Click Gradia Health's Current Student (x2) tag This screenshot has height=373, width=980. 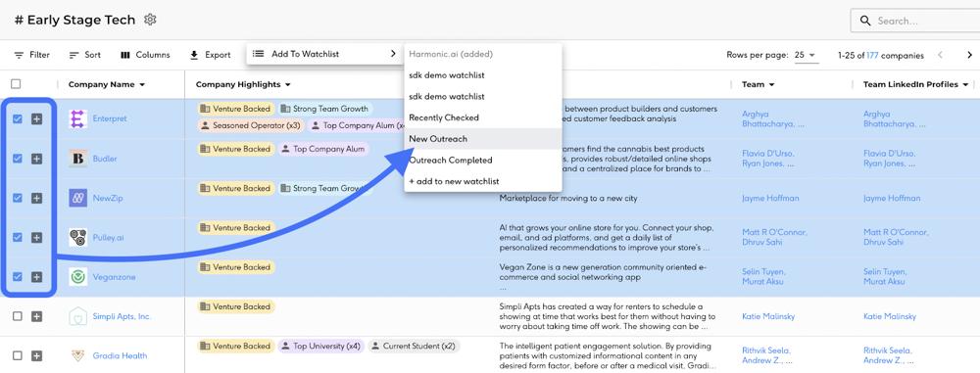tap(414, 346)
